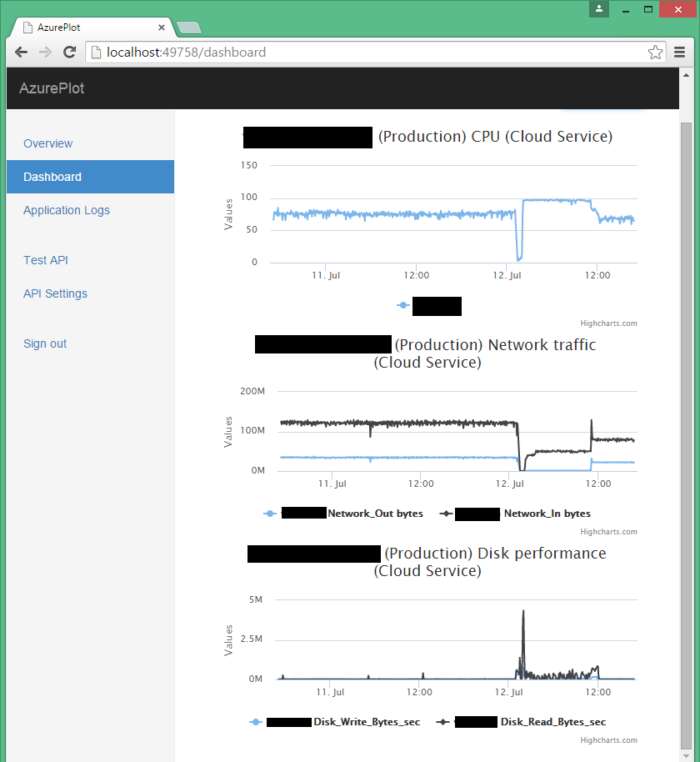
Task: Toggle the Network_In bytes legend series
Action: [x=546, y=514]
